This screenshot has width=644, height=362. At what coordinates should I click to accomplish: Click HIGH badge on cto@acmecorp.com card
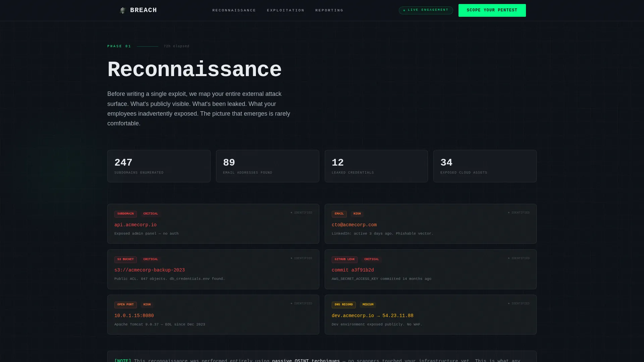click(357, 214)
